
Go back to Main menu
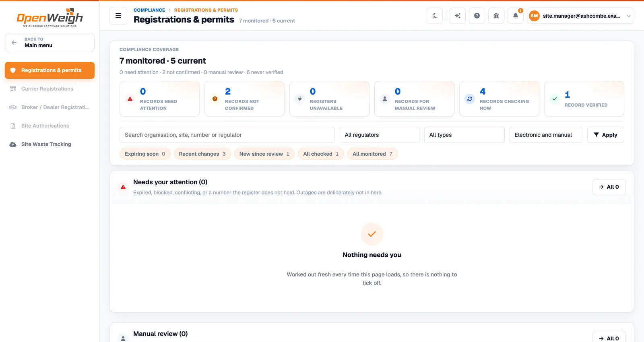point(50,43)
